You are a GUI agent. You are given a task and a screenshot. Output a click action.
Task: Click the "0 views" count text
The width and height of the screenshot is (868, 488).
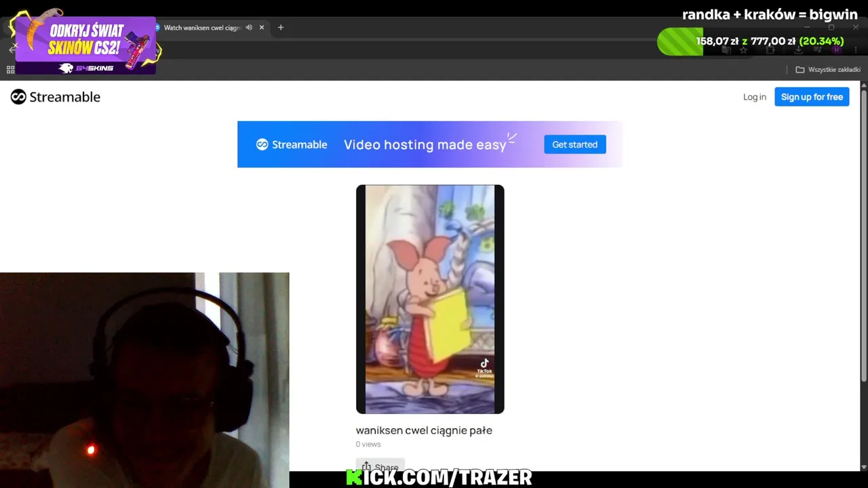pyautogui.click(x=368, y=445)
